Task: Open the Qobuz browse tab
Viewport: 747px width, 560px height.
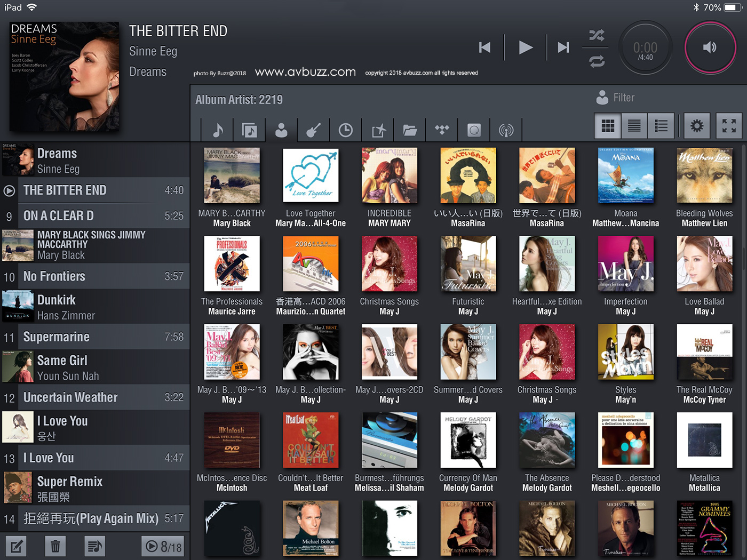Action: tap(474, 130)
